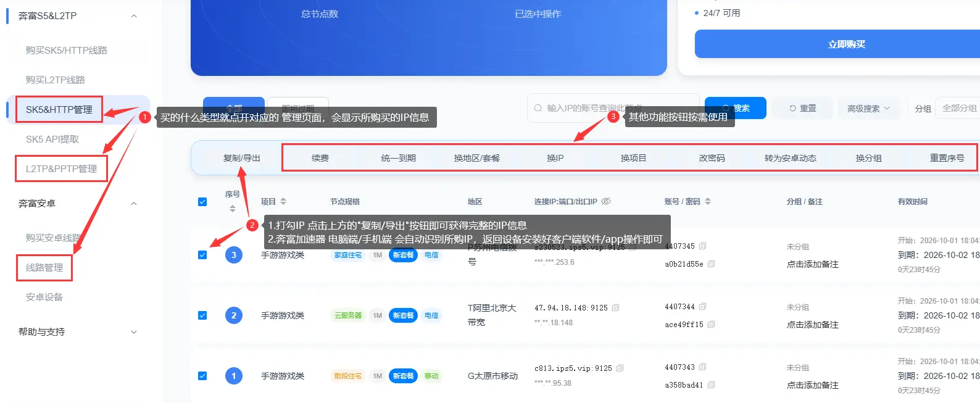
Task: Collapse the 奔富安卓 sidebar section
Action: click(134, 204)
